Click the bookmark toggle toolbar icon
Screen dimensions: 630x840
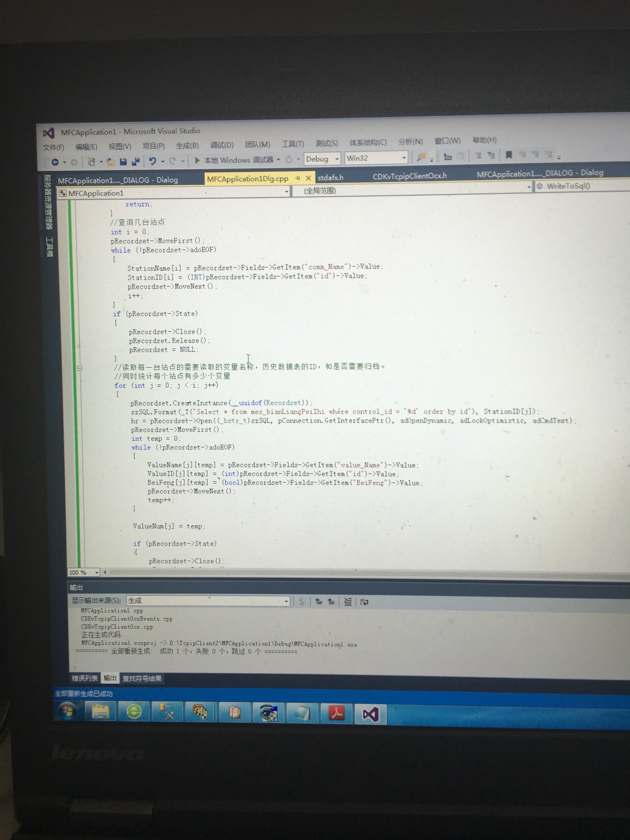tap(509, 155)
